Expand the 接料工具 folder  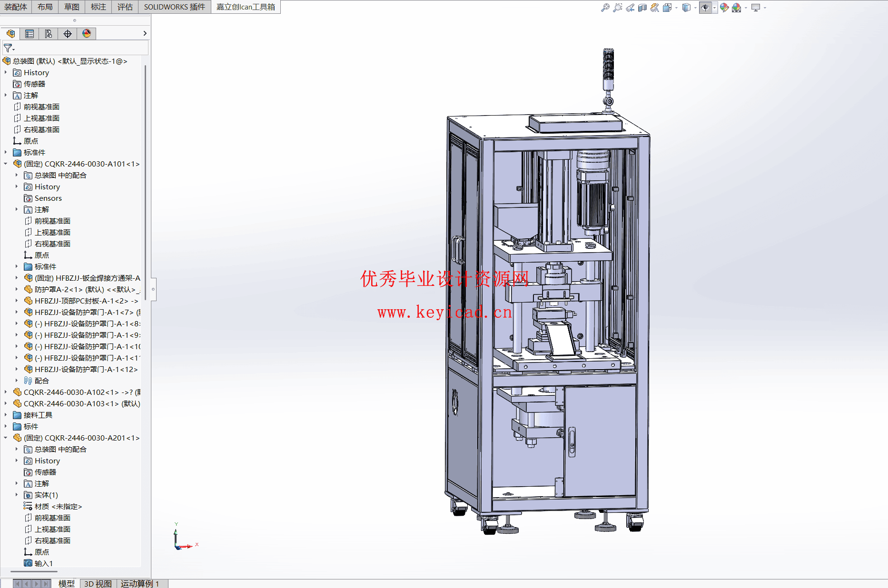pos(6,415)
